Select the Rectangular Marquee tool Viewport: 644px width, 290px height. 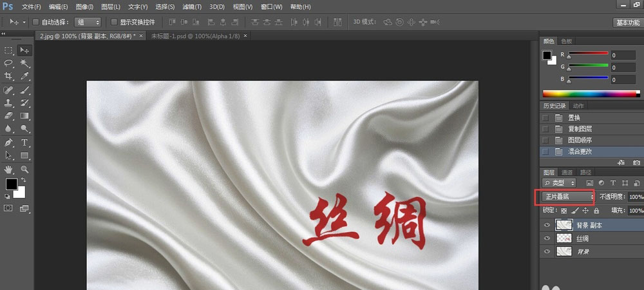(x=8, y=50)
